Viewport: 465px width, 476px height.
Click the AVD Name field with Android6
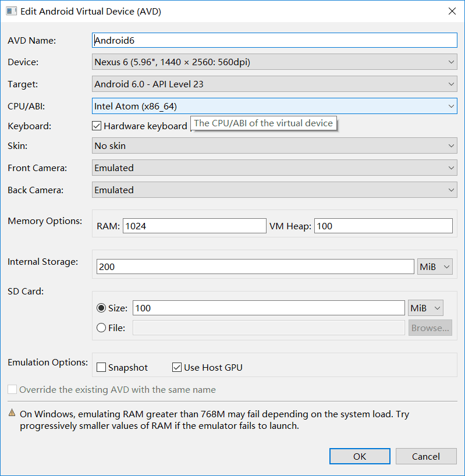click(x=274, y=40)
